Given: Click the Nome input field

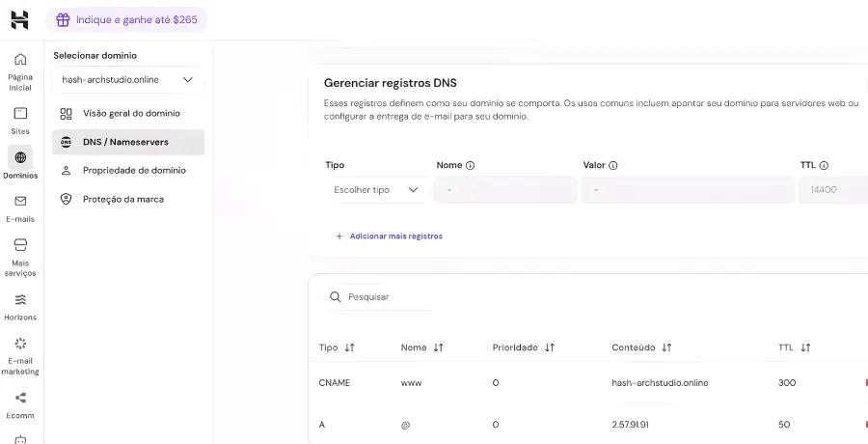Looking at the screenshot, I should click(505, 189).
